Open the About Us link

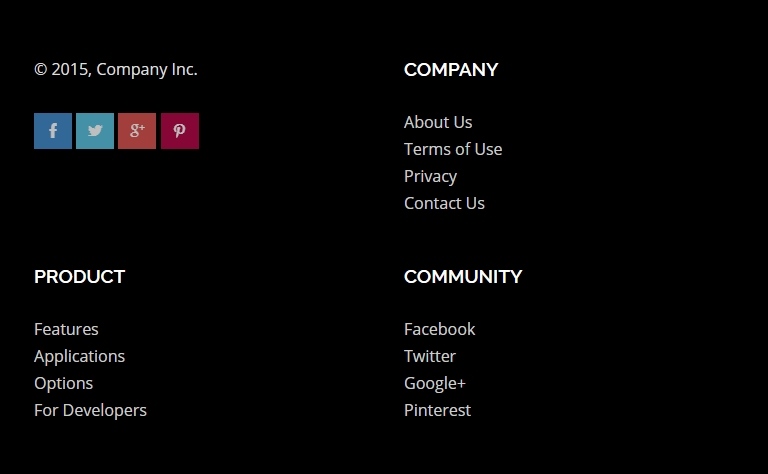(x=438, y=122)
